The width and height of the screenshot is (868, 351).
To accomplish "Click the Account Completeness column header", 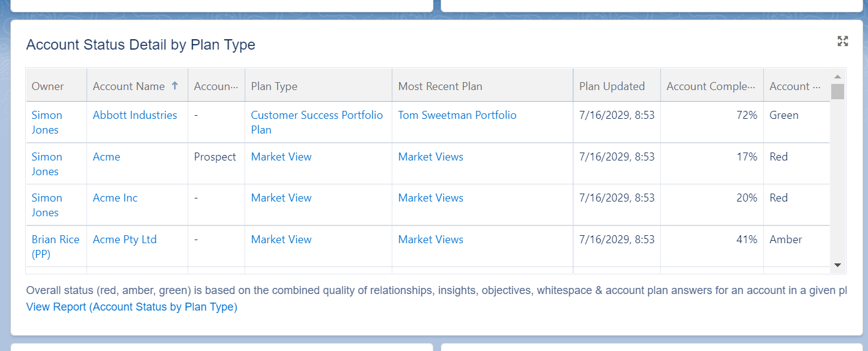I will pyautogui.click(x=712, y=86).
